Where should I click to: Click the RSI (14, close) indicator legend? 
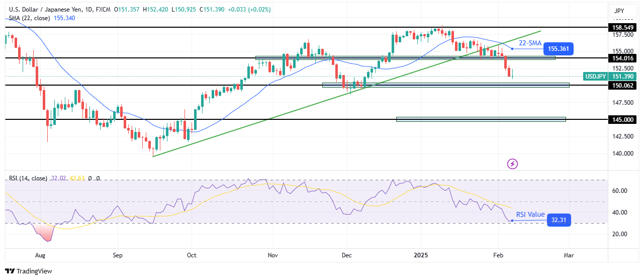[x=28, y=178]
